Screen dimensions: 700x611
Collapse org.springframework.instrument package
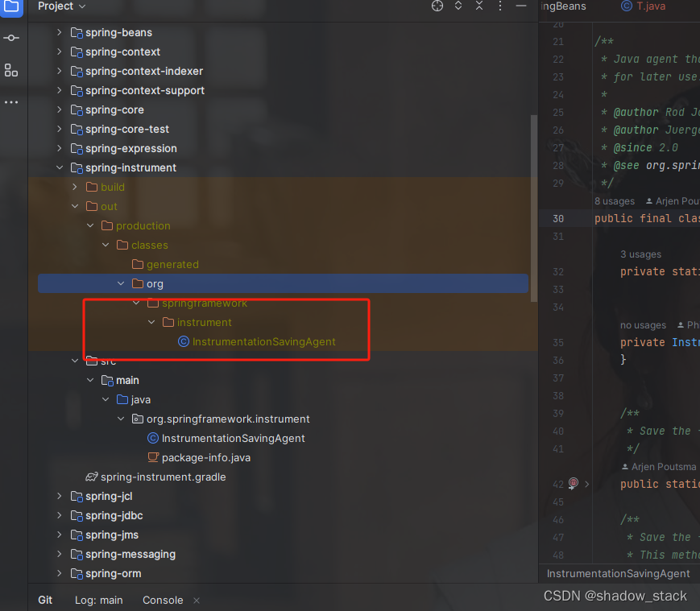(x=121, y=419)
